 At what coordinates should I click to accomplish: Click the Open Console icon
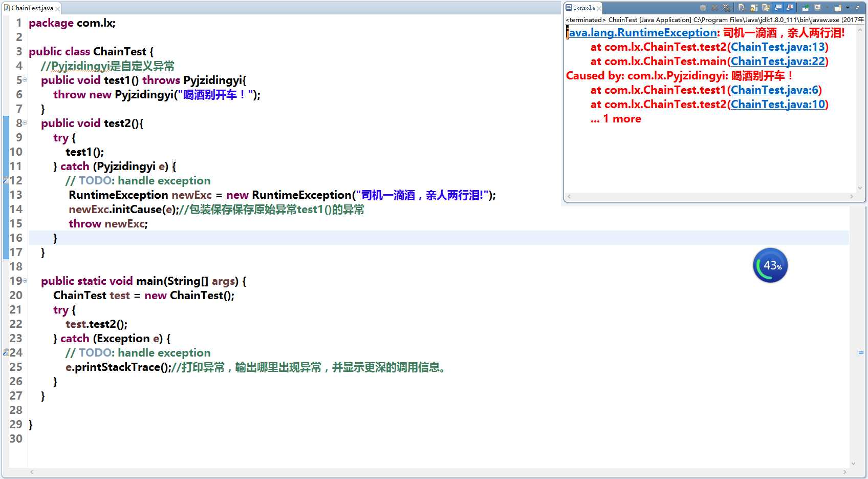(838, 8)
